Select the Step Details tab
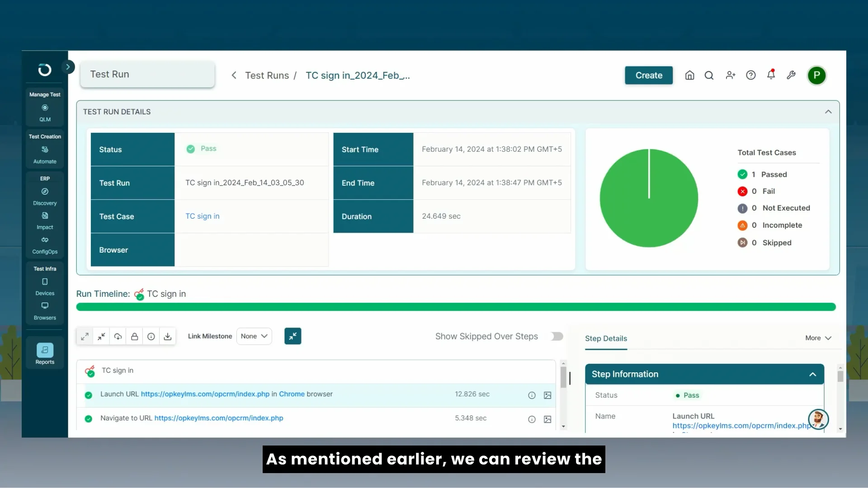This screenshot has height=488, width=868. [x=606, y=338]
